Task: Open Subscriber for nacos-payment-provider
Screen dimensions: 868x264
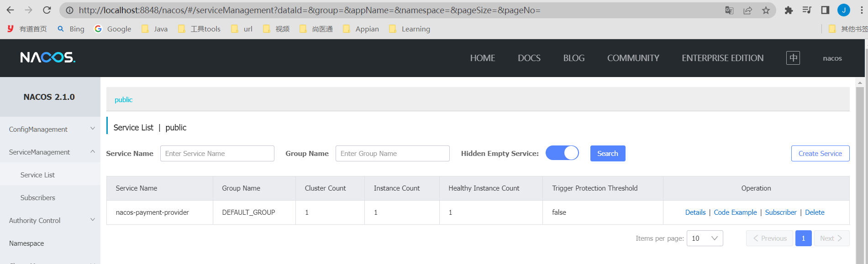Action: click(781, 212)
